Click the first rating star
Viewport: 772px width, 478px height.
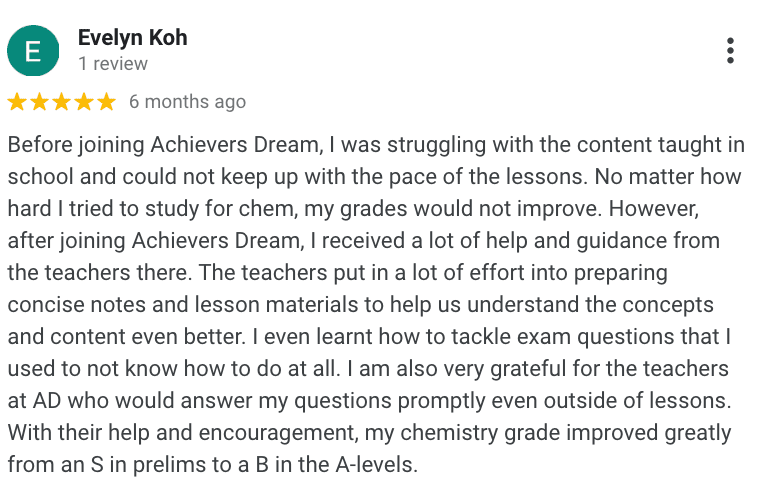[17, 102]
